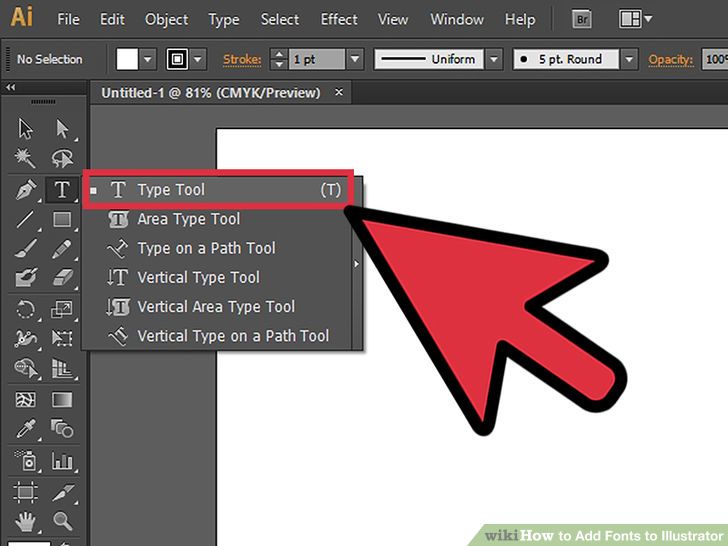Select the Rotate tool
This screenshot has height=546, width=728.
pos(26,309)
